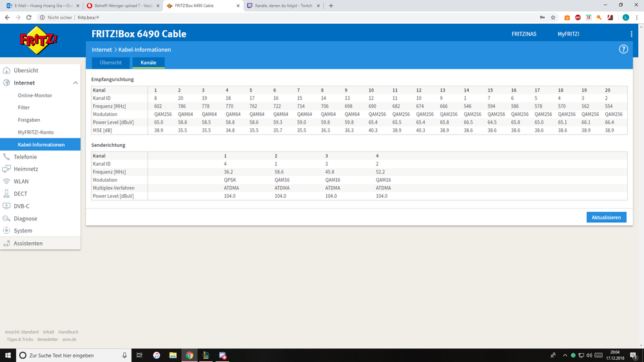
Task: Click Ansicht: Standard footer link
Action: pos(22,332)
